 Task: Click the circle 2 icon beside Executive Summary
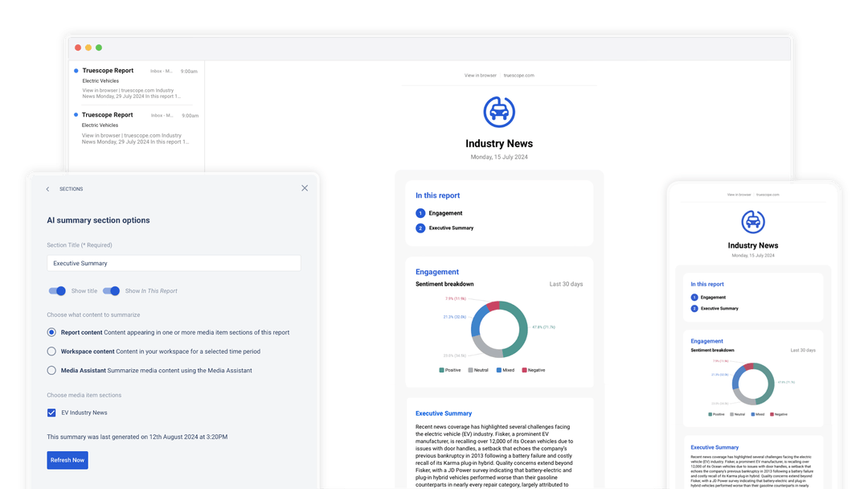click(x=420, y=228)
